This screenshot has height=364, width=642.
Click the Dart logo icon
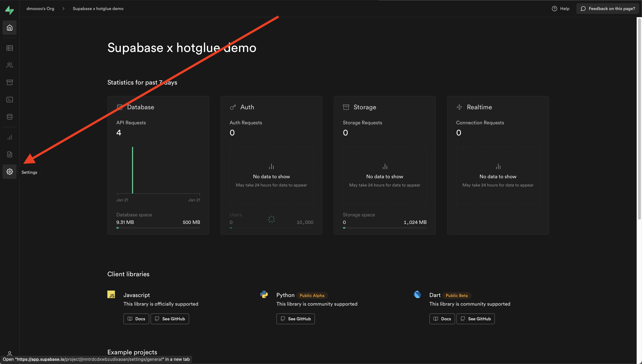pos(417,294)
